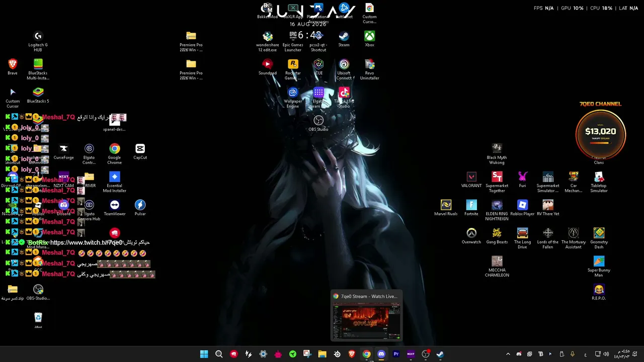Select the iCUE desktop shortcut
Image resolution: width=644 pixels, height=362 pixels.
click(318, 67)
